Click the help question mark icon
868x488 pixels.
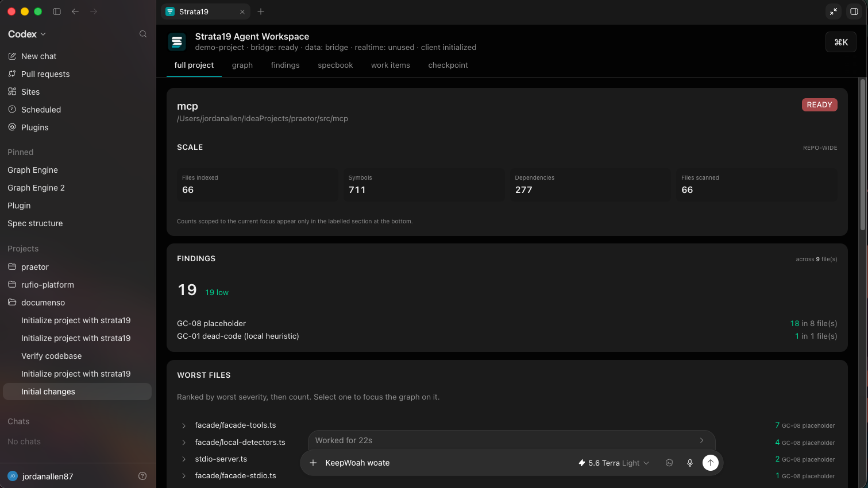142,476
